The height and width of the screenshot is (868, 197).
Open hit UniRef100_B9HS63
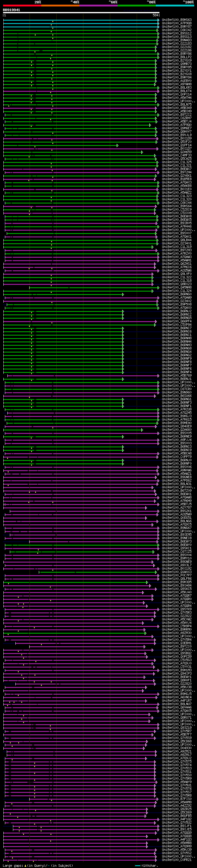(x=177, y=20)
